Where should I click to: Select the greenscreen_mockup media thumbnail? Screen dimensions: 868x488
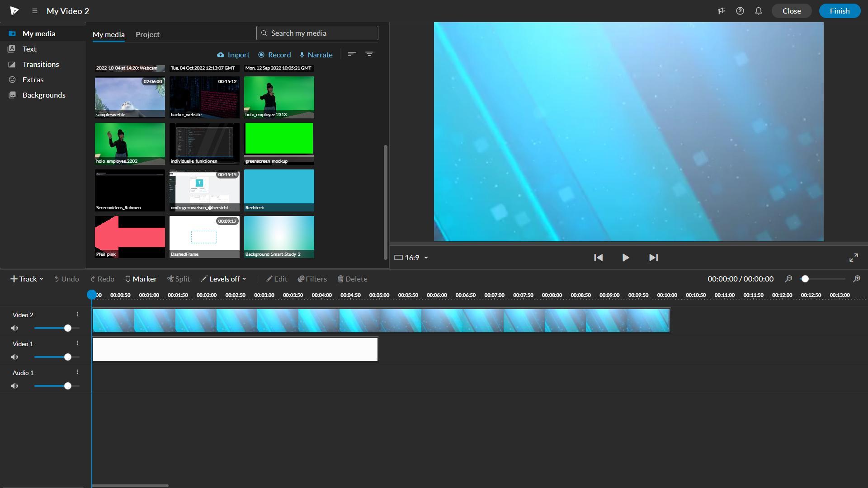click(x=279, y=140)
